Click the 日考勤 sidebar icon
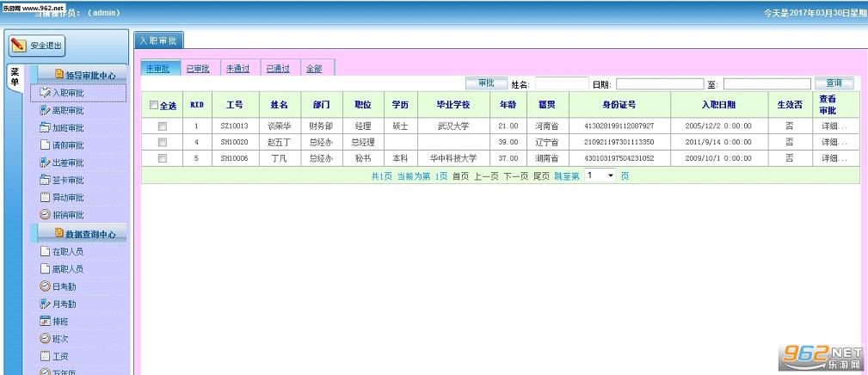Viewport: 868px width, 375px height. pos(46,286)
